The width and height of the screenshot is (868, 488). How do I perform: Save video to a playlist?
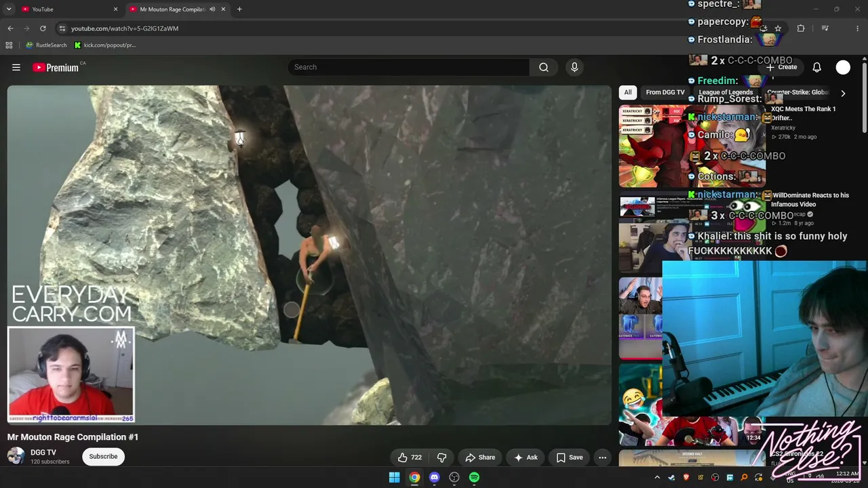point(569,457)
